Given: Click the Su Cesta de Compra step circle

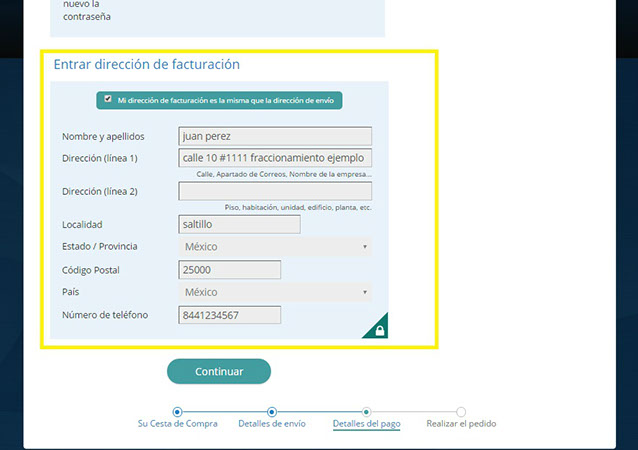Looking at the screenshot, I should click(x=177, y=411).
